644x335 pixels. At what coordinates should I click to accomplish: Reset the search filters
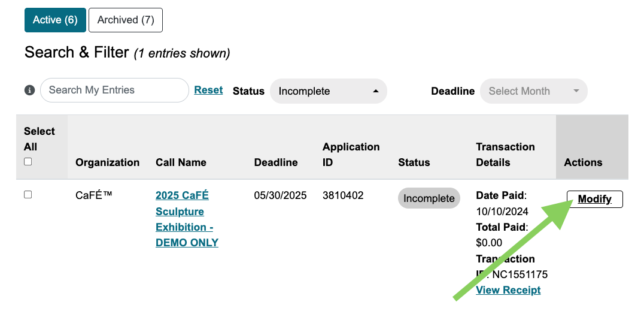click(x=208, y=90)
